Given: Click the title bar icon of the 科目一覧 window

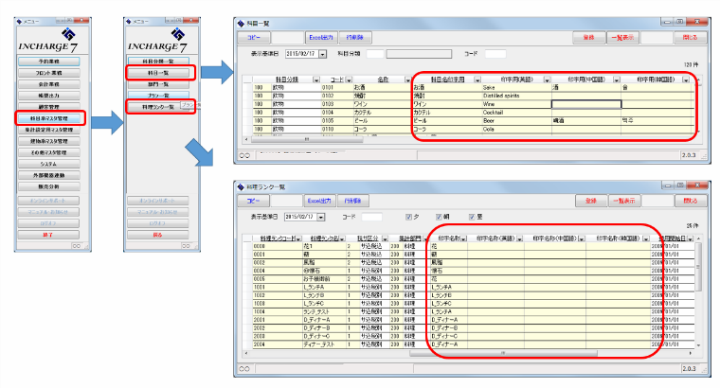Looking at the screenshot, I should [241, 23].
